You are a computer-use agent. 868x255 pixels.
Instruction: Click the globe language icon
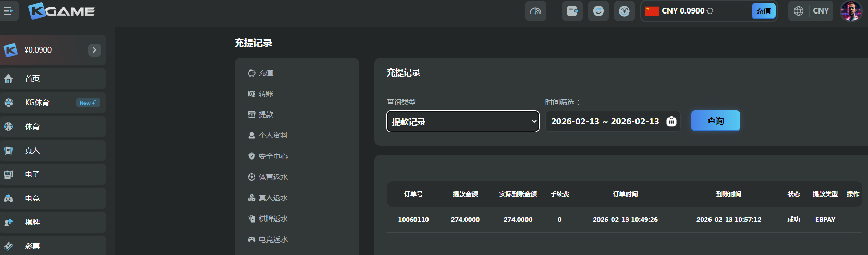coord(798,11)
